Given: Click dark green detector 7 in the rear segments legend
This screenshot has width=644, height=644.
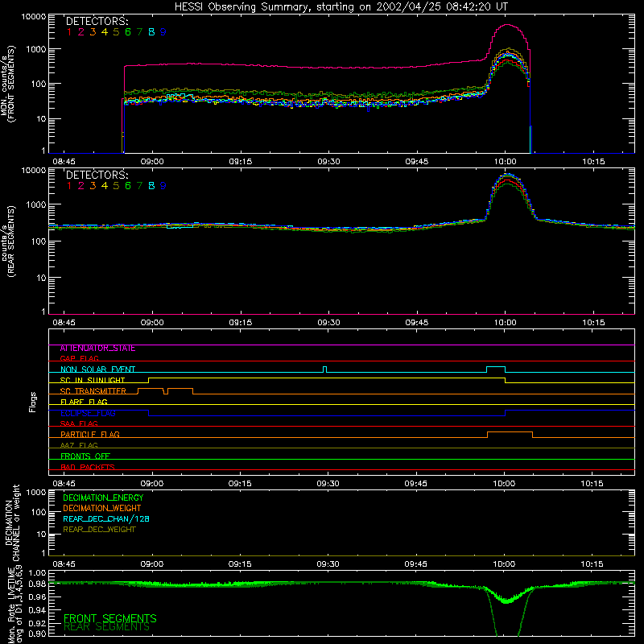Looking at the screenshot, I should click(139, 186).
